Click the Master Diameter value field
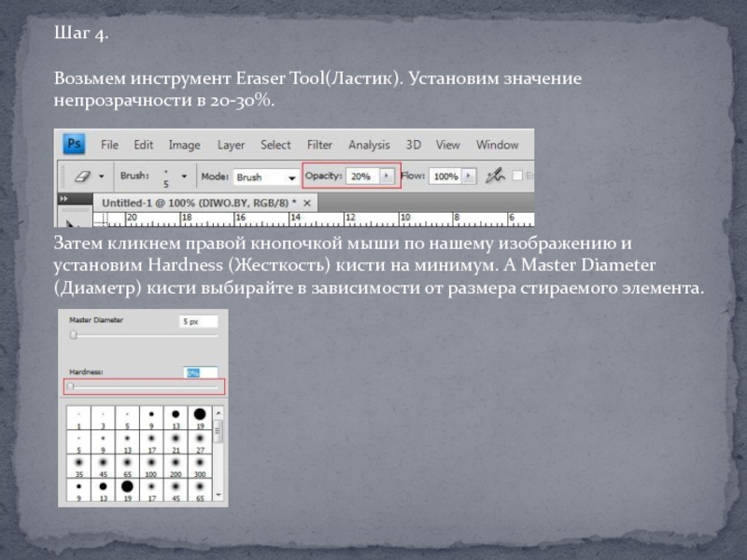Screen dimensions: 747x560 197,321
